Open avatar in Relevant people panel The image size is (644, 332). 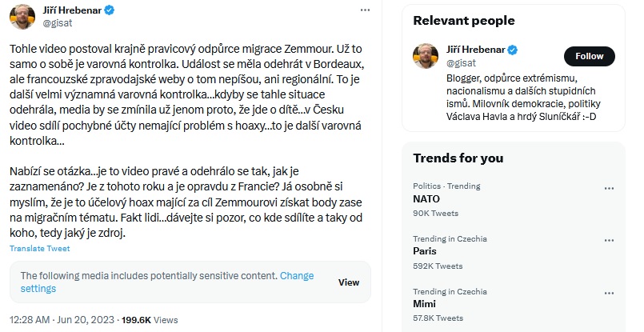[x=426, y=56]
